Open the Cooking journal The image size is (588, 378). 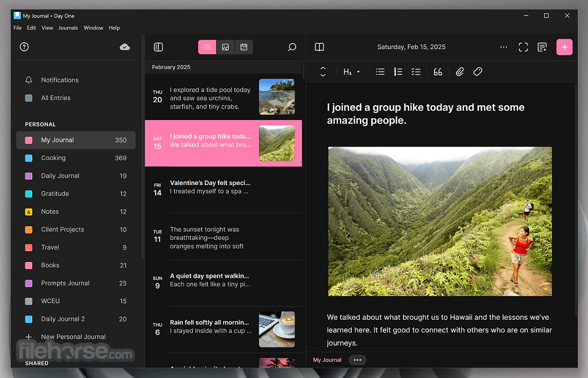[76, 158]
